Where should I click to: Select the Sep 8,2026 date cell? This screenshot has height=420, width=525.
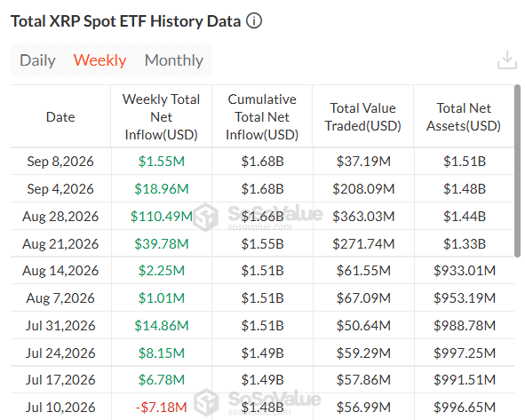coord(60,162)
